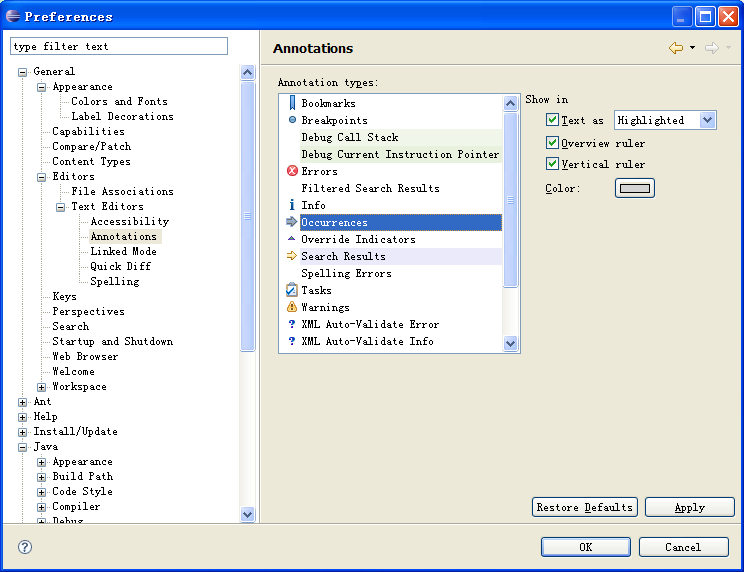This screenshot has width=744, height=572.
Task: Open the help question mark icon
Action: tap(25, 547)
